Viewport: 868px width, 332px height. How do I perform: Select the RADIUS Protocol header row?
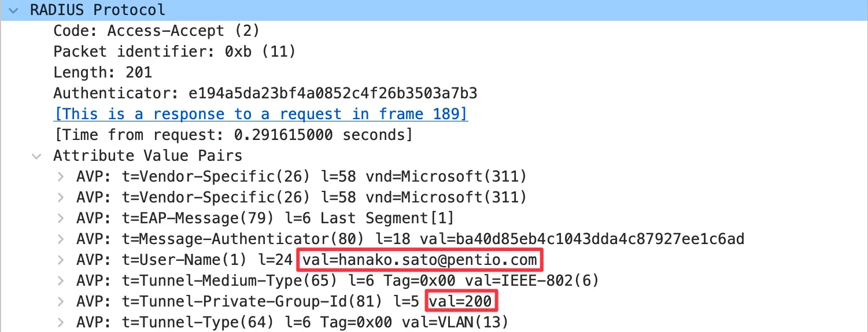[x=97, y=10]
